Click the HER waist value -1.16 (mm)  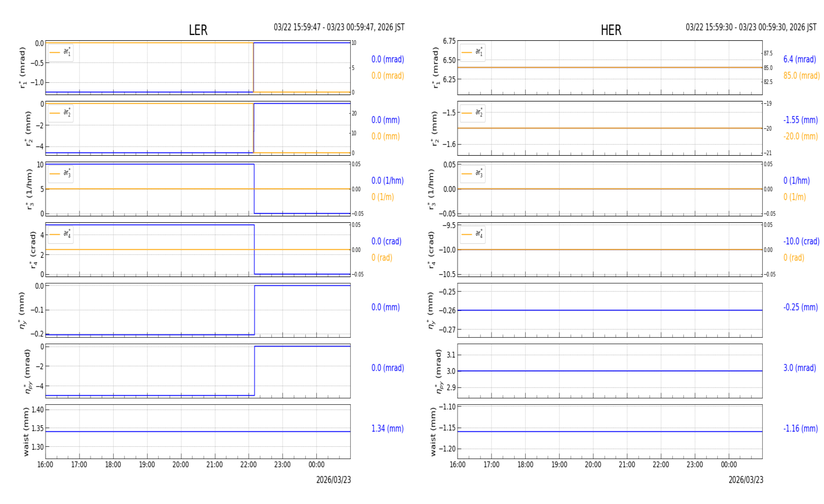800,429
